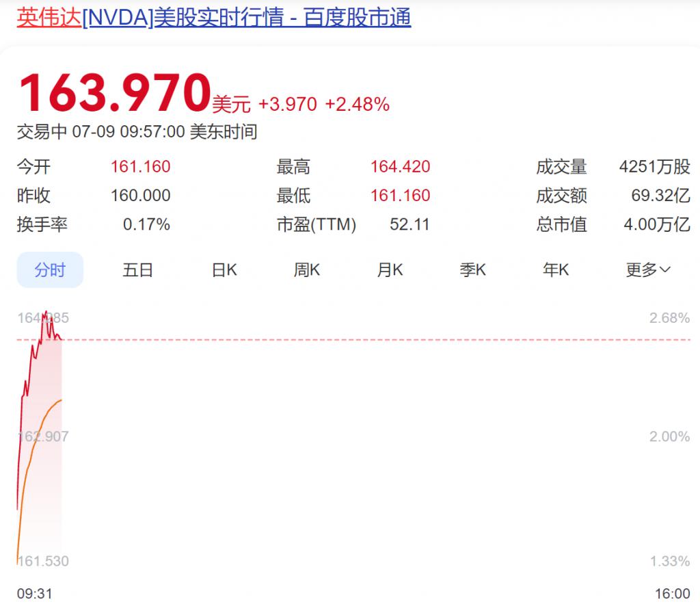This screenshot has height=604, width=700.
Task: Click the 换手率 value 0.17%
Action: pos(146,224)
